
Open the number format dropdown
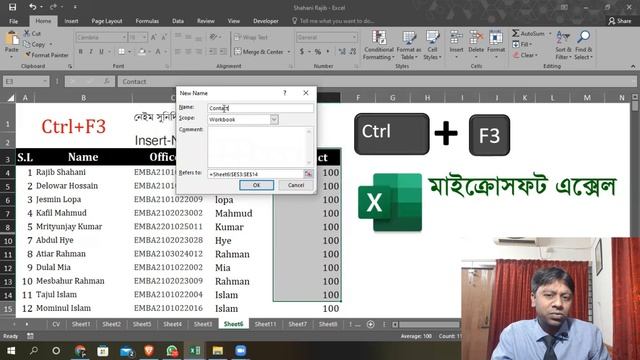[x=354, y=37]
